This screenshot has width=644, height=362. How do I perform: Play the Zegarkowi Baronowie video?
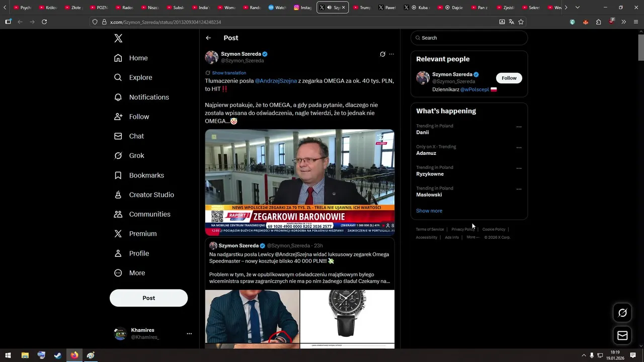[299, 182]
